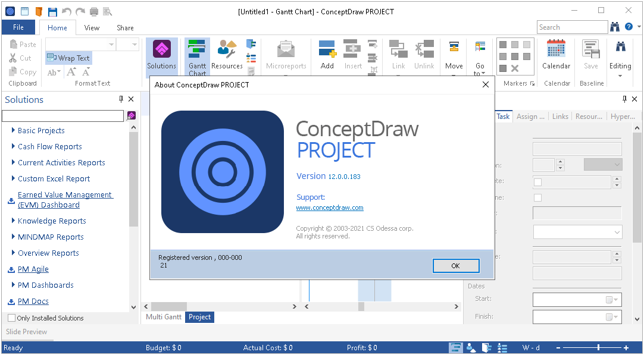Click the zoom in plus button

click(626, 348)
